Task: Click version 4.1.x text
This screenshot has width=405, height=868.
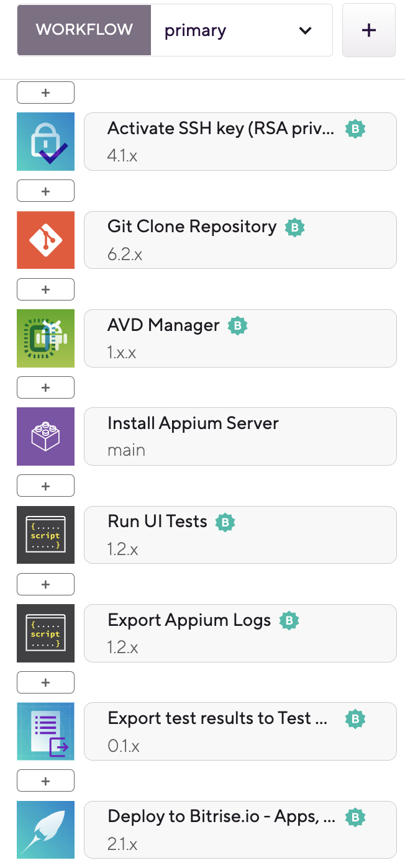Action: click(x=122, y=156)
